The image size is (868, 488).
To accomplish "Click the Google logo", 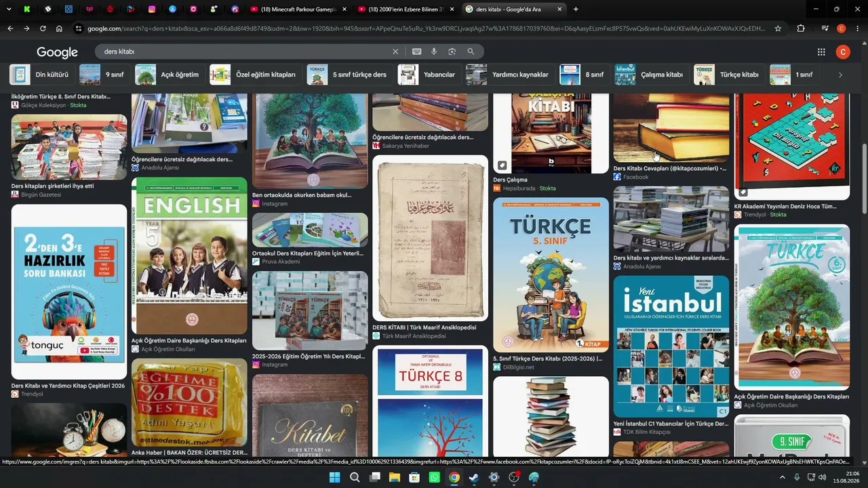I will coord(58,52).
